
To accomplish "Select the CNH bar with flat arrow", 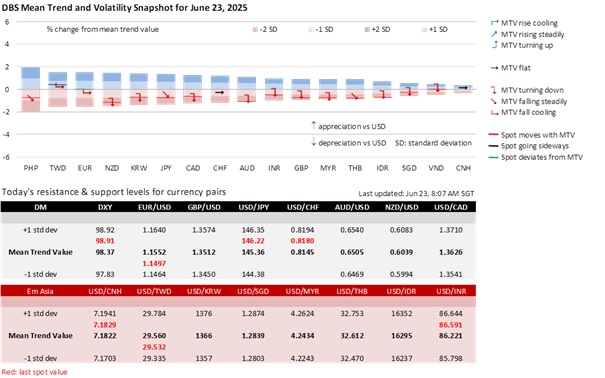I will point(463,89).
